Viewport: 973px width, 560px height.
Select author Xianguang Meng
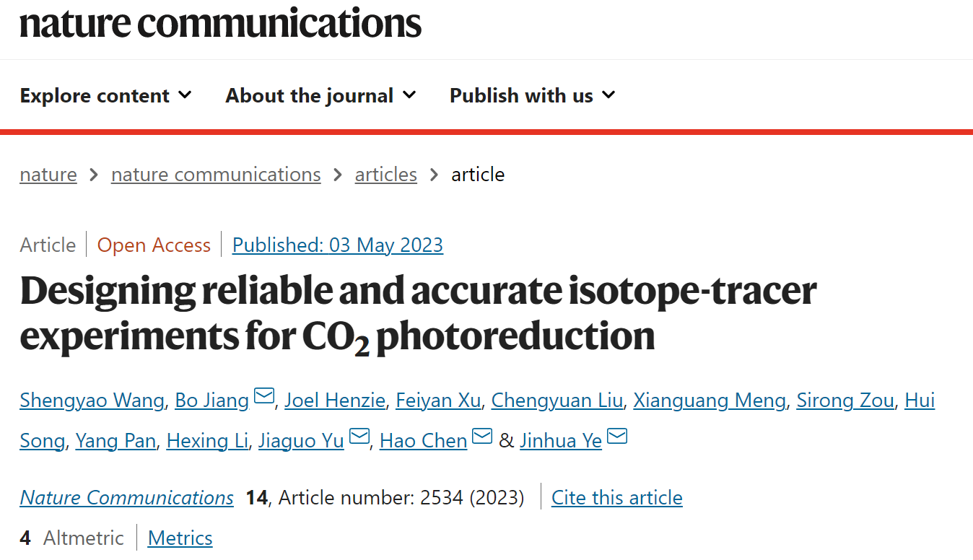coord(710,400)
